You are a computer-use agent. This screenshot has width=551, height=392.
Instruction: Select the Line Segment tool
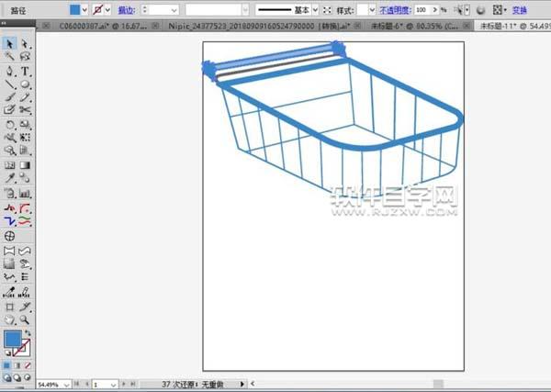click(9, 84)
